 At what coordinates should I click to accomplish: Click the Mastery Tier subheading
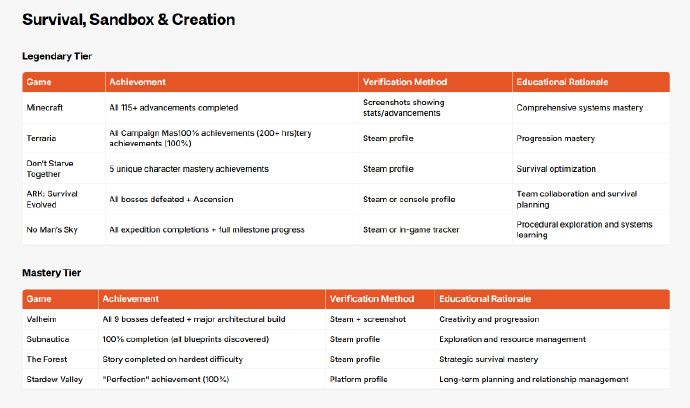coord(51,273)
